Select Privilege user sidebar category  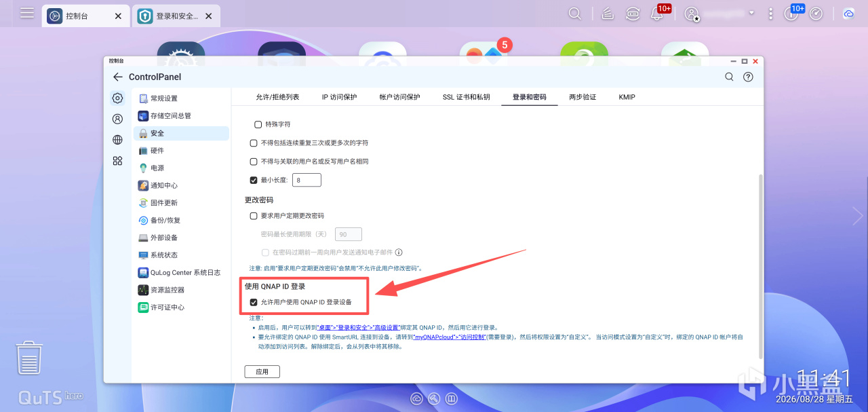(117, 119)
